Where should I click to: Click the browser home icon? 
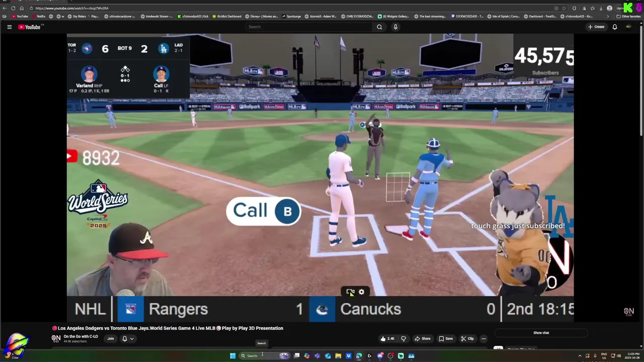[22, 8]
